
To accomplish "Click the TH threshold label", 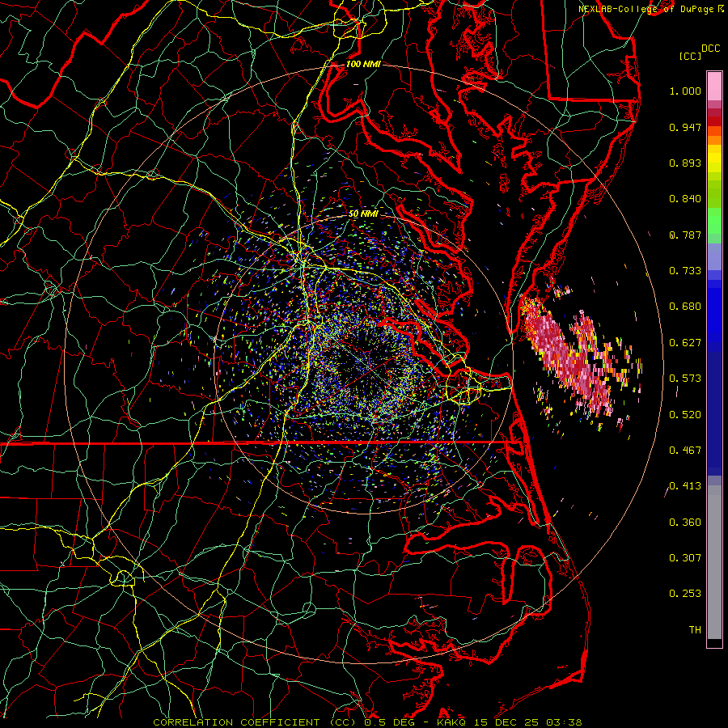I will pyautogui.click(x=695, y=630).
